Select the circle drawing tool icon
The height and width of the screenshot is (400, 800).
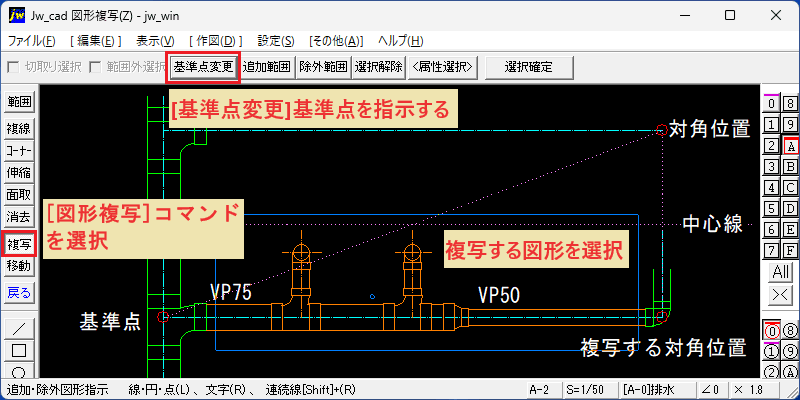pyautogui.click(x=19, y=370)
